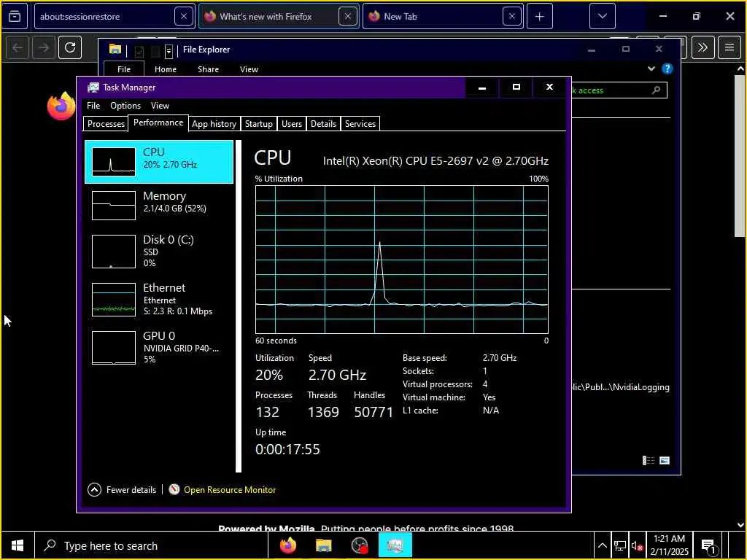Switch File Explorer to large icons view
747x560 pixels.
click(x=665, y=461)
